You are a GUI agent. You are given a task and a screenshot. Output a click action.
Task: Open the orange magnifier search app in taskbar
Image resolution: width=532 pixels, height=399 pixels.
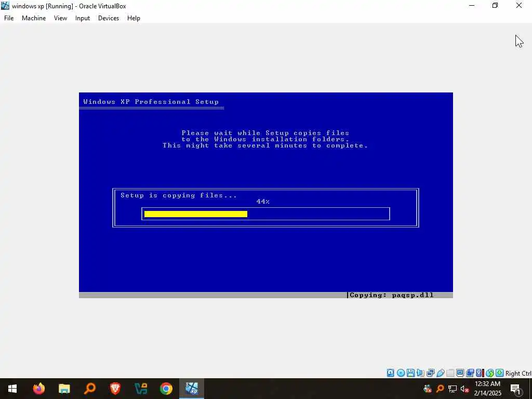89,389
